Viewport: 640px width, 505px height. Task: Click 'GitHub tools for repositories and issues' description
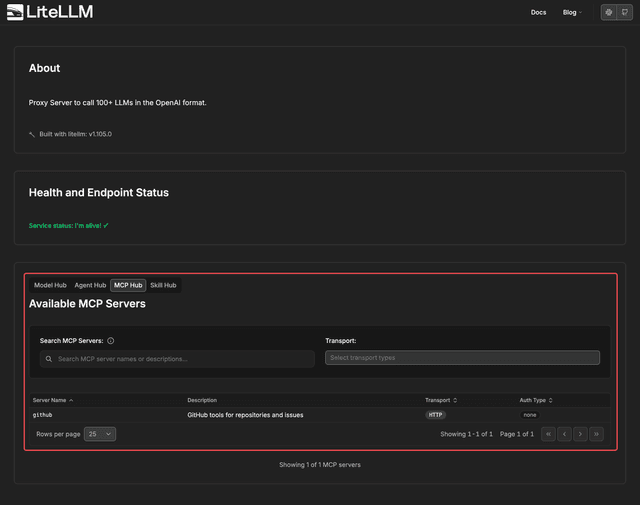pyautogui.click(x=245, y=415)
